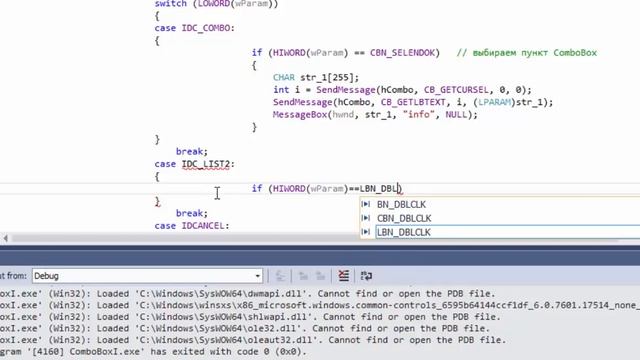
Task: Click Go to Next Message icon
Action: [321, 276]
